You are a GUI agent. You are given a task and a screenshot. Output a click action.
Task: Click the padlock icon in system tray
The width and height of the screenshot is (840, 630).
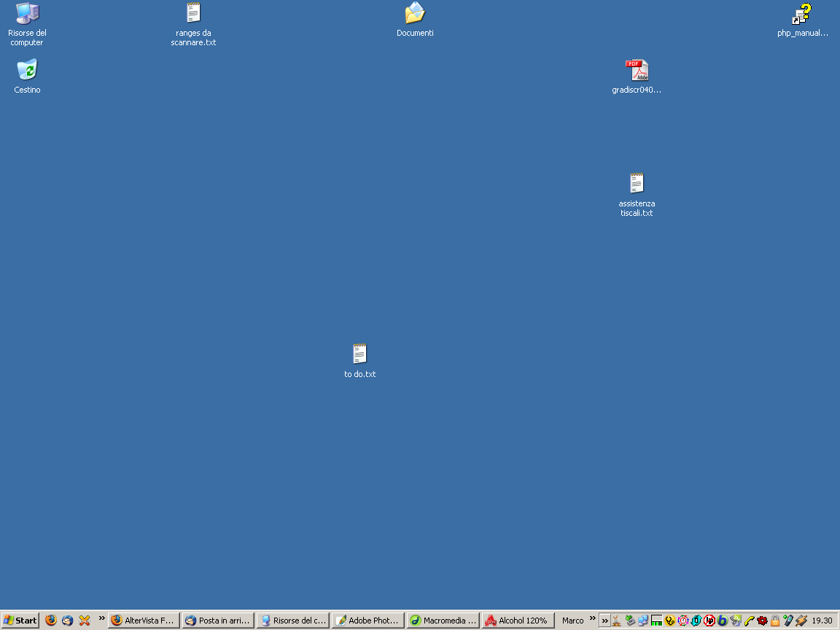(775, 621)
